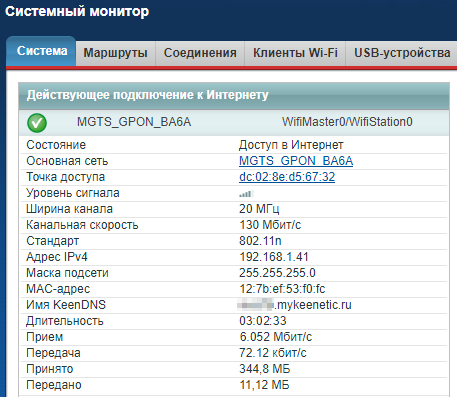
Task: Open the Соединения tab
Action: tap(200, 53)
